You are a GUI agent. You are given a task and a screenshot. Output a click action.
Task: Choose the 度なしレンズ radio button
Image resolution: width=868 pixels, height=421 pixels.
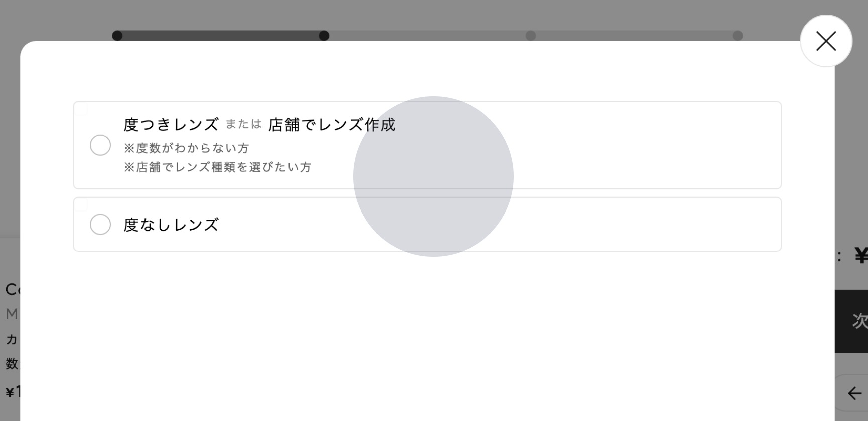pos(100,224)
